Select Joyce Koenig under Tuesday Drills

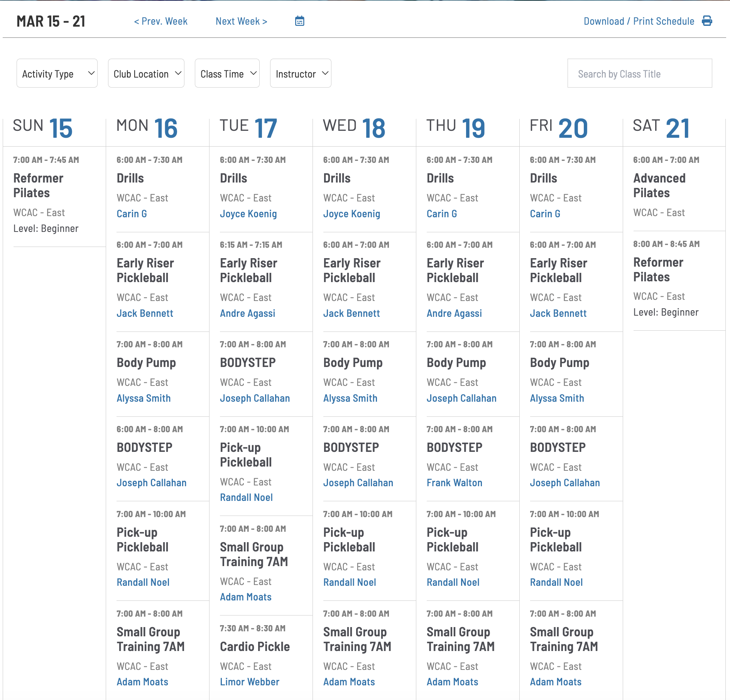pos(248,214)
